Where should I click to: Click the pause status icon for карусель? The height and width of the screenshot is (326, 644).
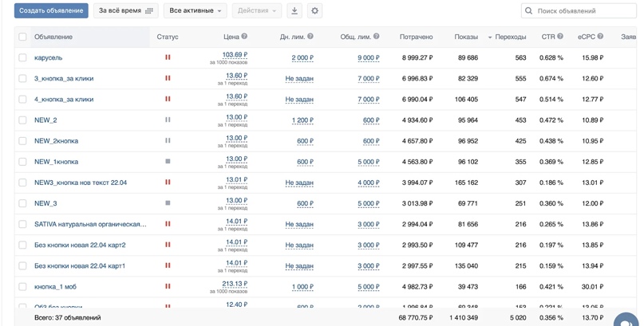pyautogui.click(x=168, y=57)
